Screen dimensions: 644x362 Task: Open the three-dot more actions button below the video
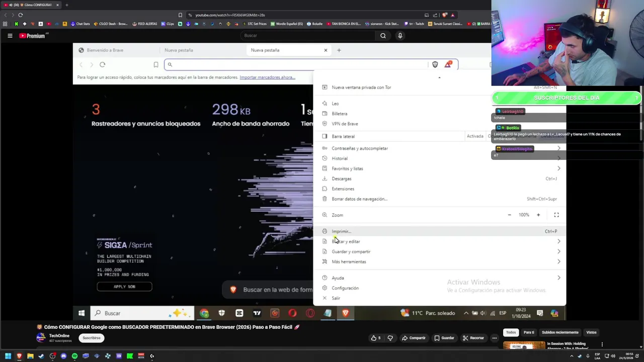(495, 338)
